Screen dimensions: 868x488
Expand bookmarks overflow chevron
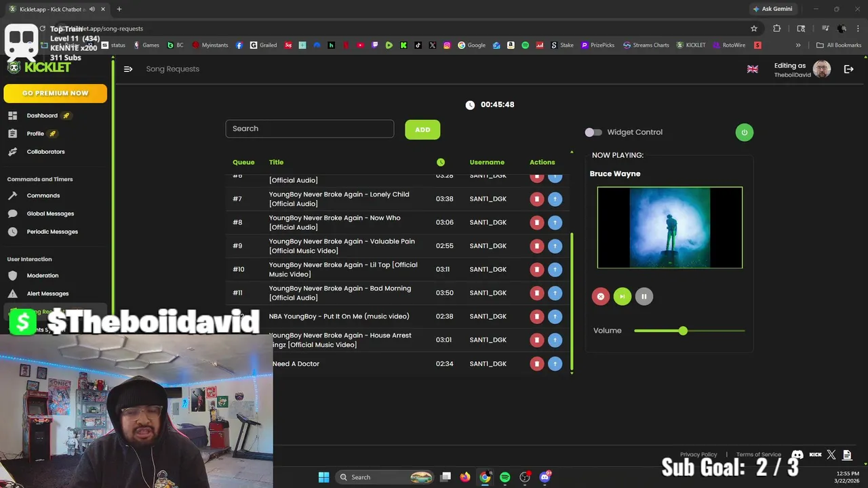798,45
